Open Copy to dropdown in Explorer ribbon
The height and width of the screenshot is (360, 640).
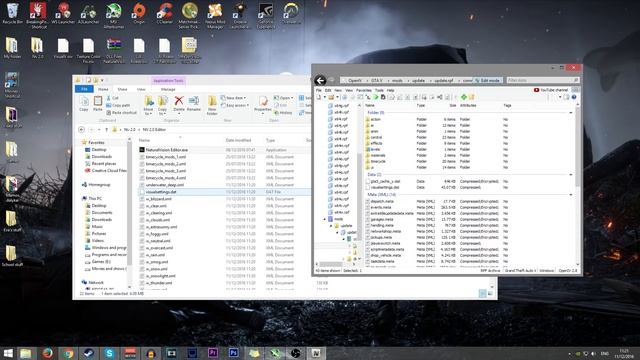tap(162, 106)
